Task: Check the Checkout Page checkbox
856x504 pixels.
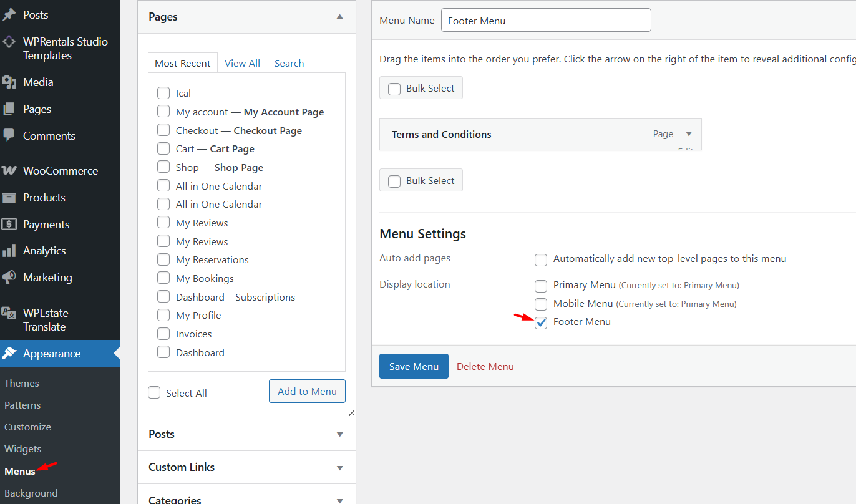Action: [x=163, y=130]
